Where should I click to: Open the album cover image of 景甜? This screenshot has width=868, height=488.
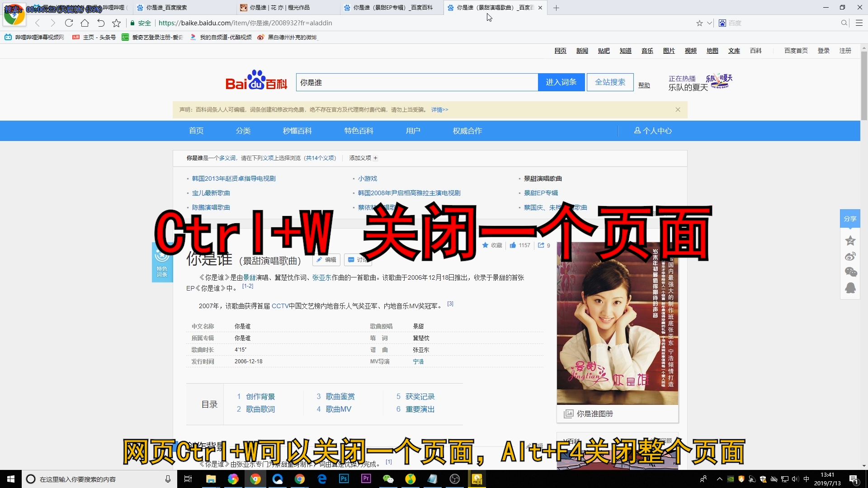coord(617,323)
